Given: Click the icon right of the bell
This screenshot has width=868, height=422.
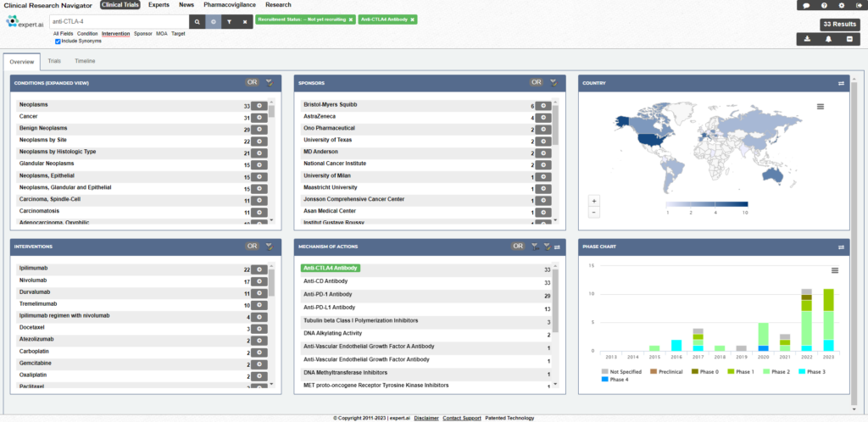Looking at the screenshot, I should (x=849, y=39).
